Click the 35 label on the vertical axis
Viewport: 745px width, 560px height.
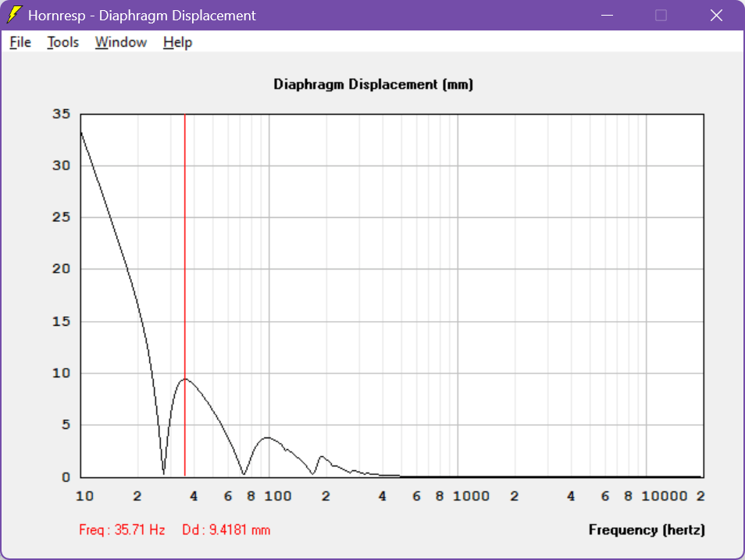tap(61, 114)
